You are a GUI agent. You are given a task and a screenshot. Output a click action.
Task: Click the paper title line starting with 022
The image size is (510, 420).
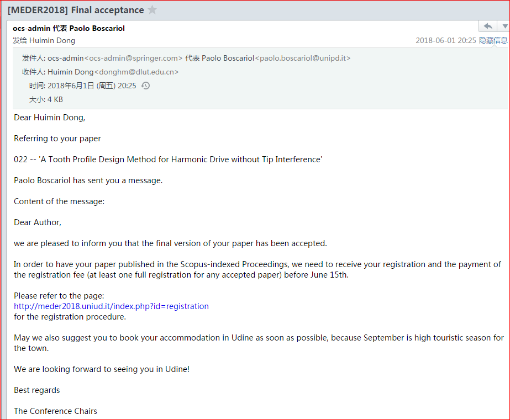click(x=168, y=159)
